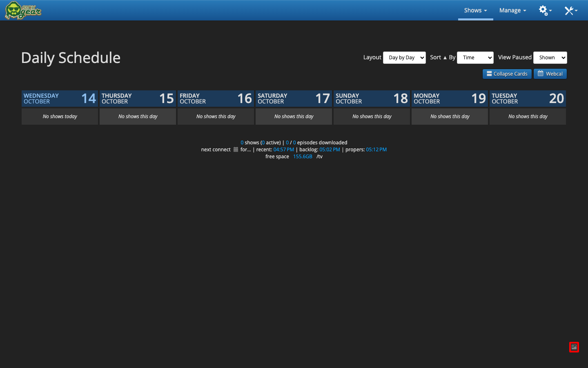Open the Shows menu
The image size is (588, 368).
[x=476, y=10]
